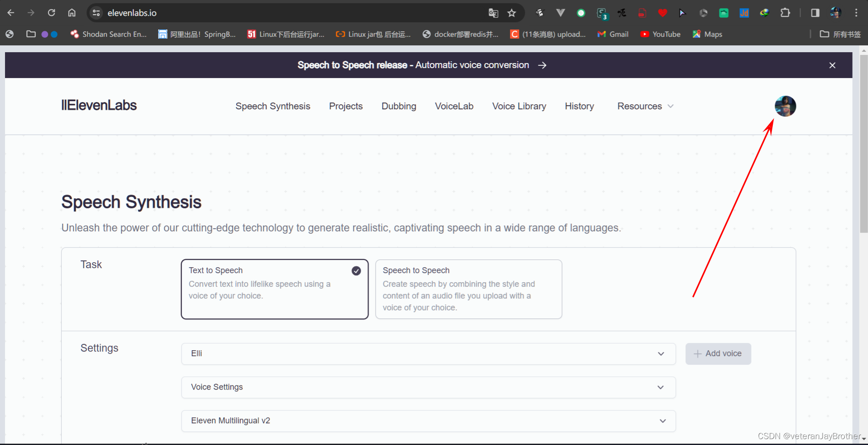Dismiss the announcement banner
Viewport: 868px width, 445px height.
click(x=832, y=65)
